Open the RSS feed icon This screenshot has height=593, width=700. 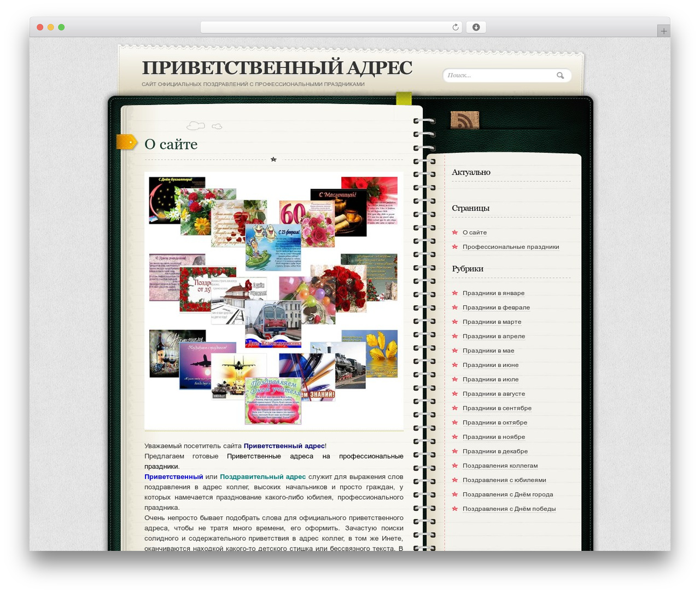tap(465, 120)
